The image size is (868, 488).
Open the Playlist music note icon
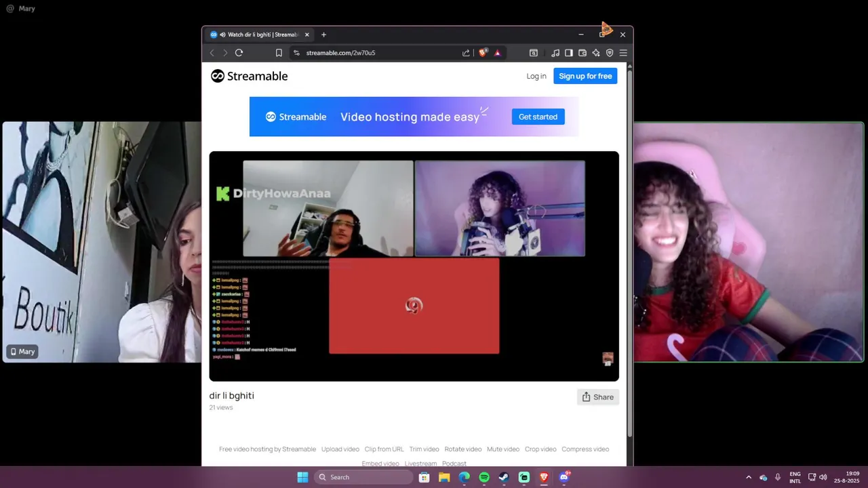point(555,53)
